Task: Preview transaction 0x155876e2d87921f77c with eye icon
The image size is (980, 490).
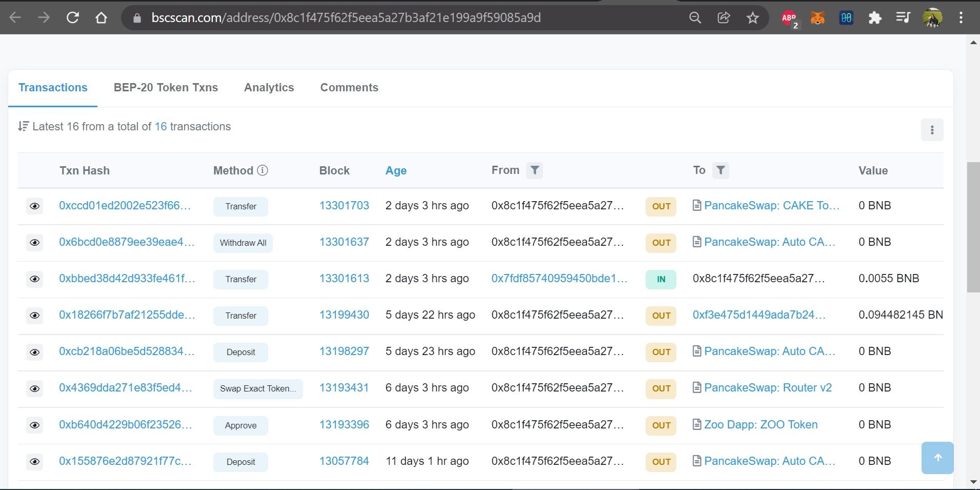Action: [34, 462]
